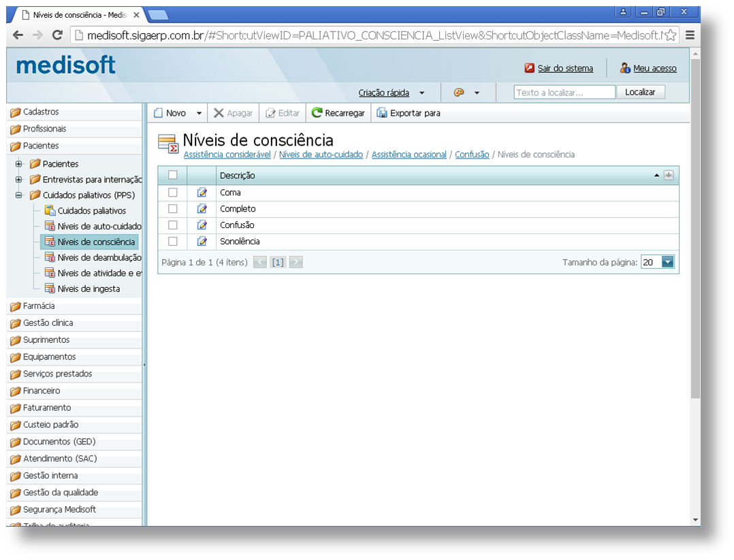
Task: Click the Editar toolbar button
Action: (283, 113)
